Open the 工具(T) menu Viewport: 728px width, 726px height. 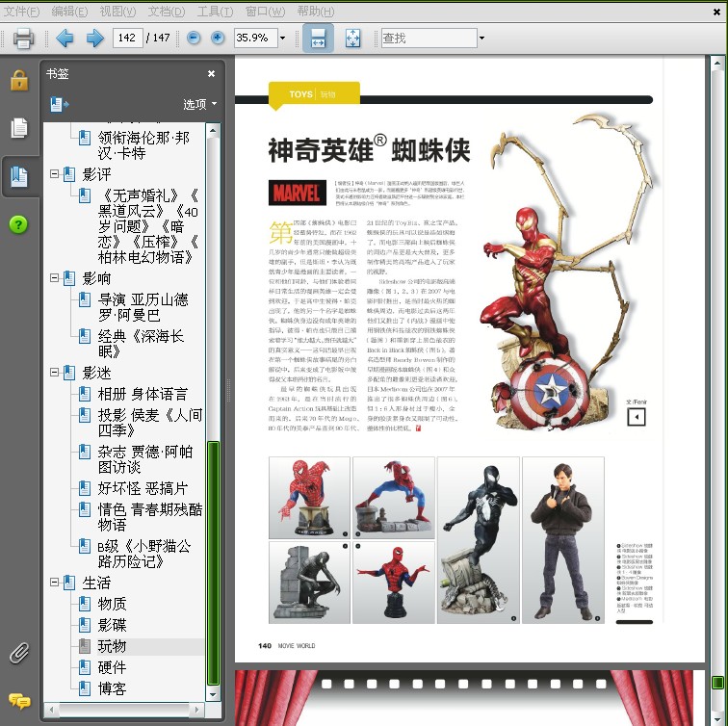click(x=215, y=12)
